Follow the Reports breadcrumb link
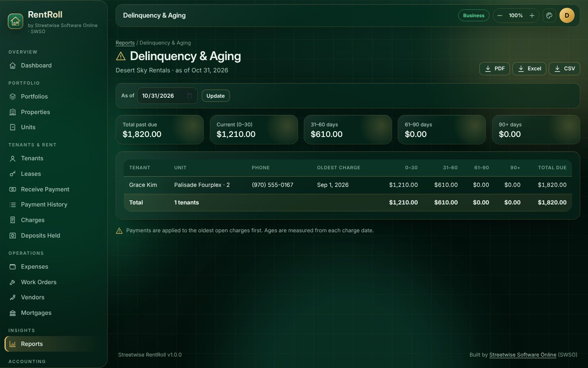This screenshot has height=368, width=588. [x=125, y=43]
